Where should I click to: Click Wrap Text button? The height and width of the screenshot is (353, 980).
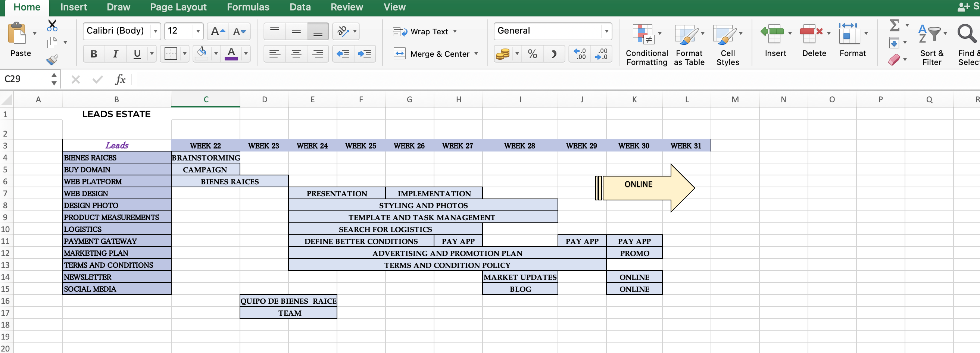[x=420, y=32]
